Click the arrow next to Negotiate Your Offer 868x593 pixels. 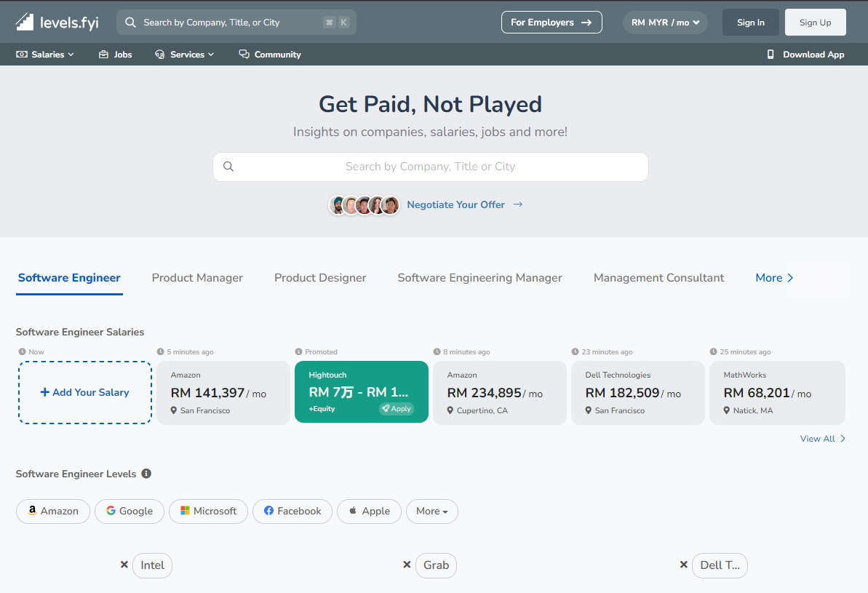(x=517, y=204)
